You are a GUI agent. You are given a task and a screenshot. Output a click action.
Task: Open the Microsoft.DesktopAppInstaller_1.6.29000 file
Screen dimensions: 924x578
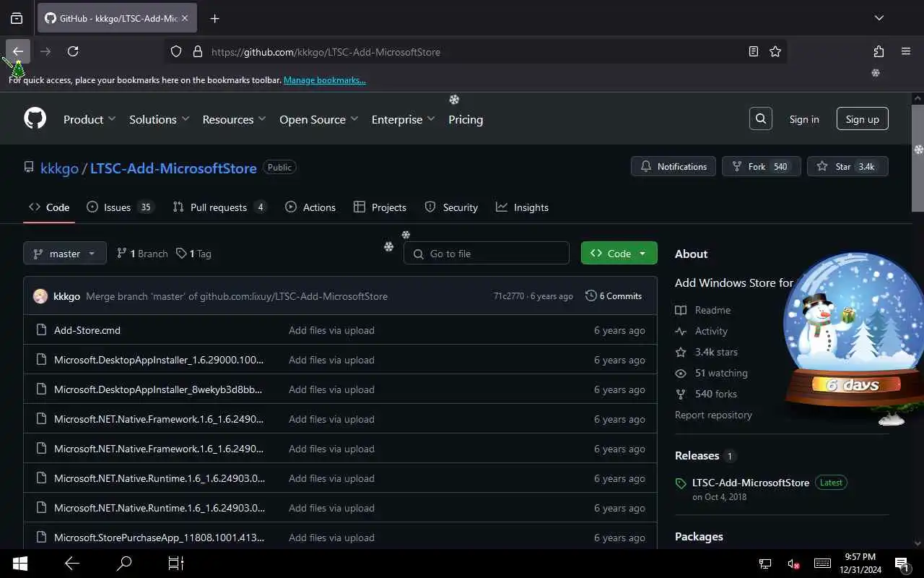[x=159, y=360]
